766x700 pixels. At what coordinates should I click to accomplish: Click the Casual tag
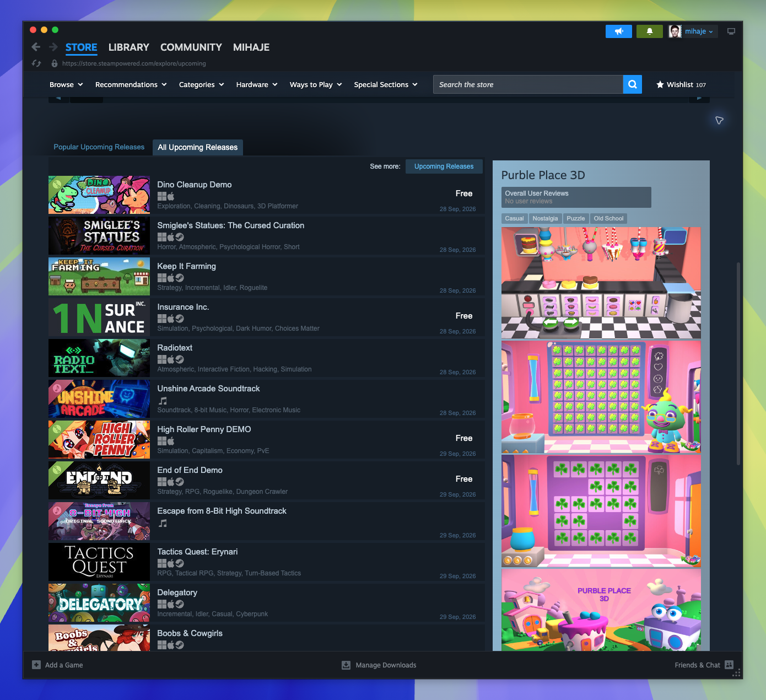click(514, 218)
